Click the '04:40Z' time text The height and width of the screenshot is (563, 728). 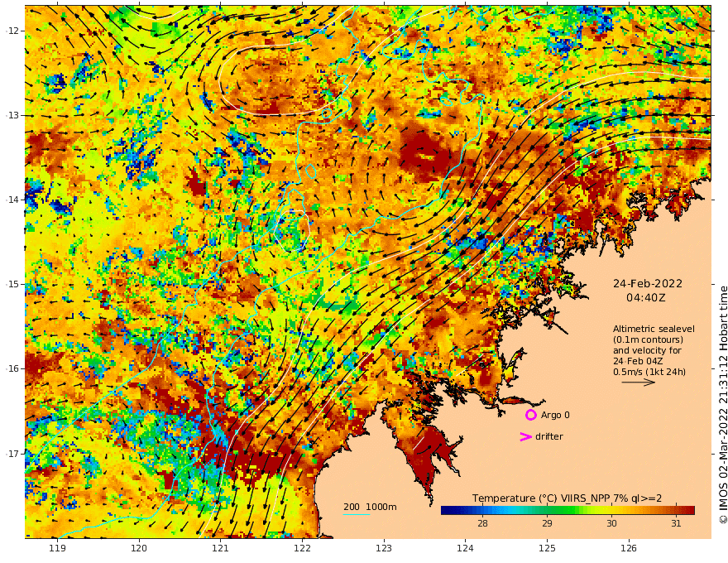coord(646,297)
